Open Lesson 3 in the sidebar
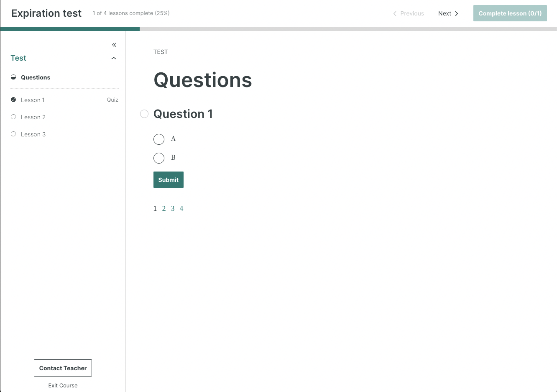The image size is (557, 392). (x=33, y=134)
